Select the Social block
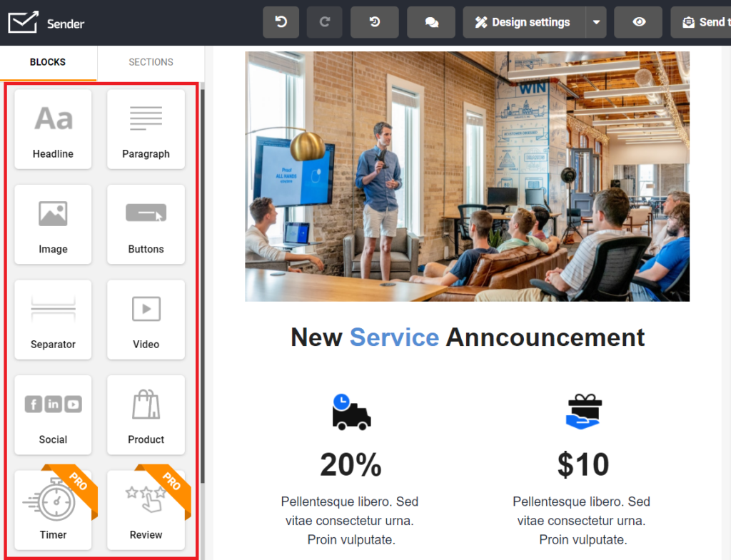 53,414
